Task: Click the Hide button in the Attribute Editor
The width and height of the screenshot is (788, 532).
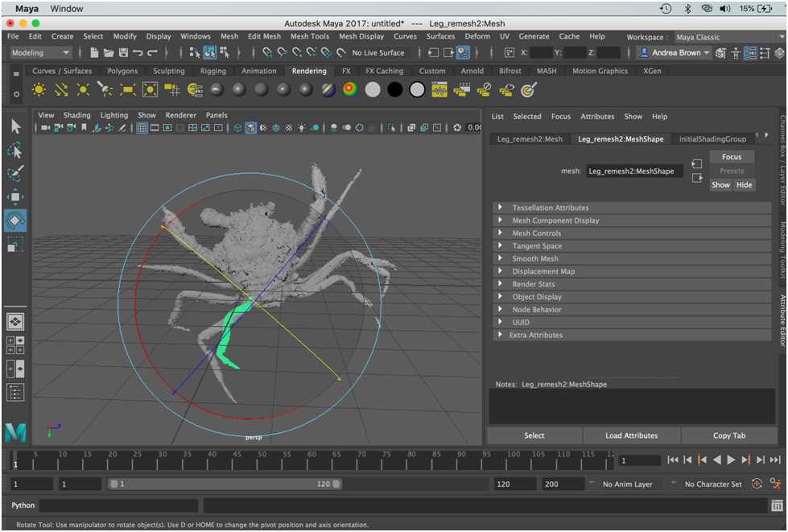Action: 744,185
